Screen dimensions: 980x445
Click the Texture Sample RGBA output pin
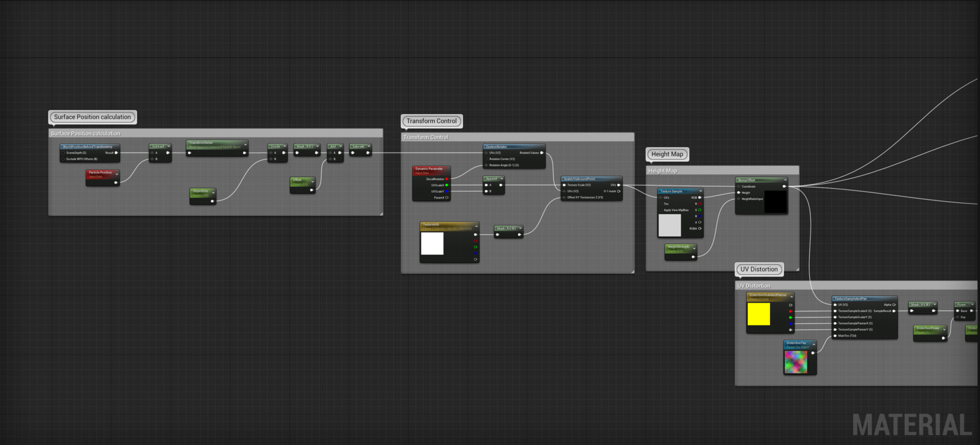(699, 229)
